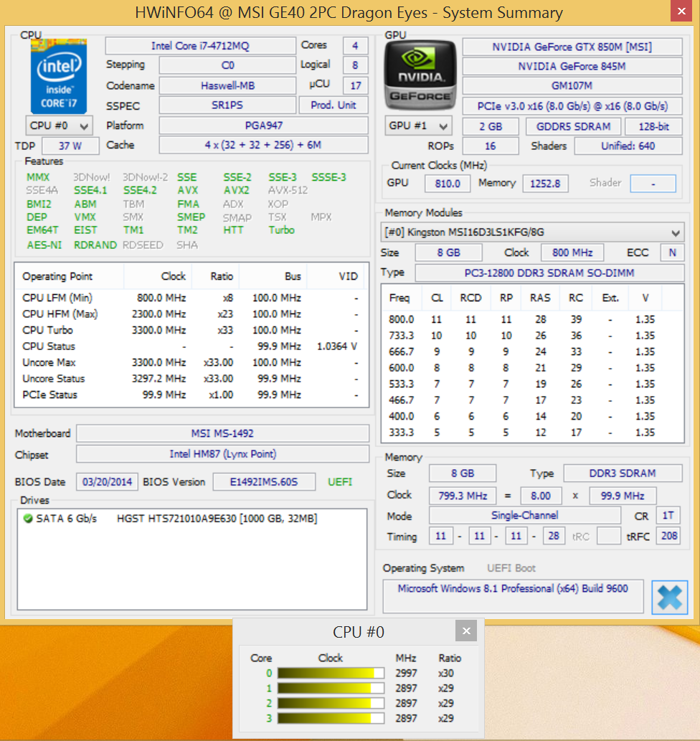Screen dimensions: 700x741
Task: Click the Intel Core i7-4712MQ name field
Action: point(200,46)
